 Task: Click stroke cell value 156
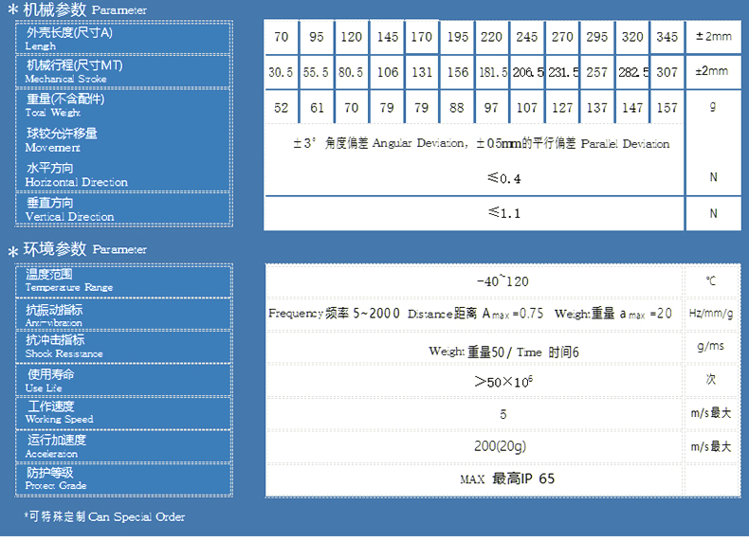(x=458, y=72)
